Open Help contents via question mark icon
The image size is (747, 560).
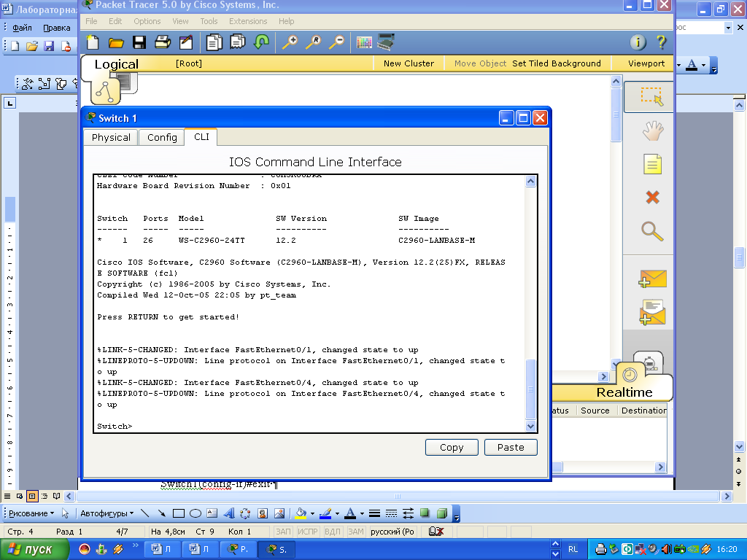[661, 42]
